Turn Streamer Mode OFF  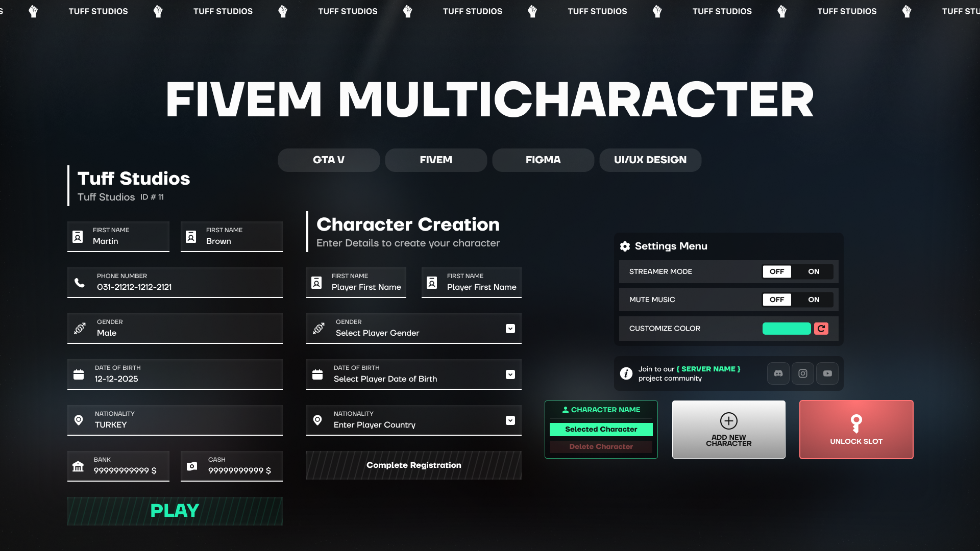[x=777, y=271]
